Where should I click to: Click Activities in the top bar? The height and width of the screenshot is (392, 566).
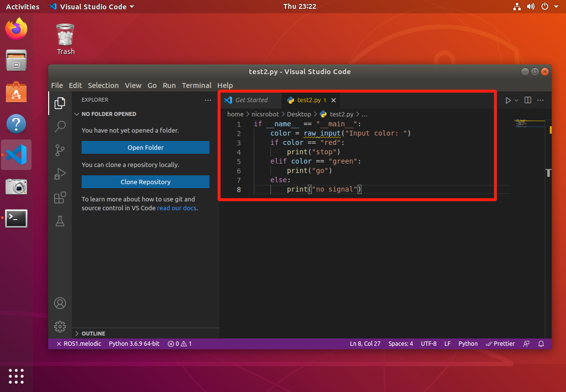[23, 6]
